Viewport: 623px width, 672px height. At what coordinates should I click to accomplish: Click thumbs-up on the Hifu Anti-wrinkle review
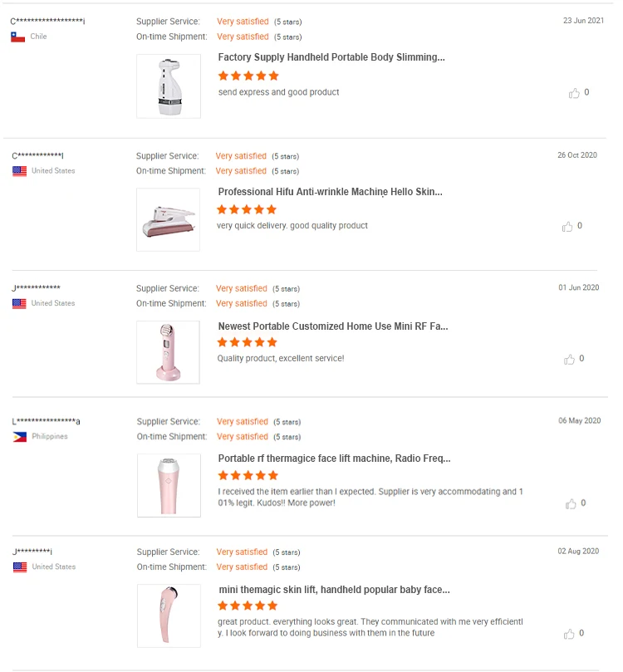[567, 226]
